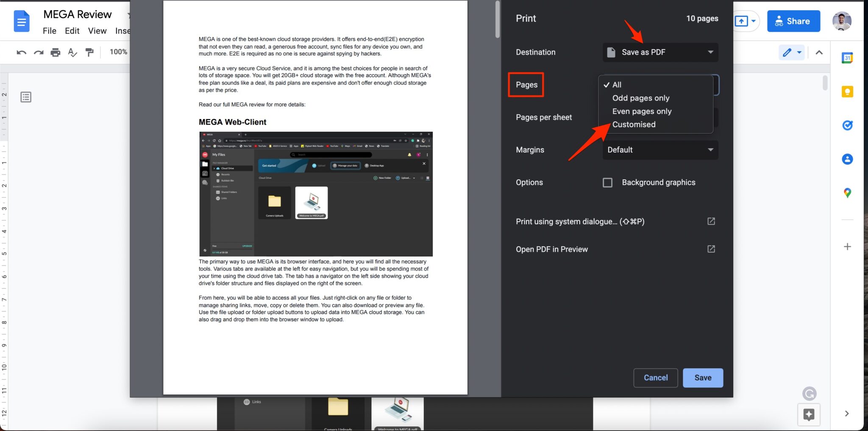Open the View menu
Screen dimensions: 868x431
[x=97, y=31]
